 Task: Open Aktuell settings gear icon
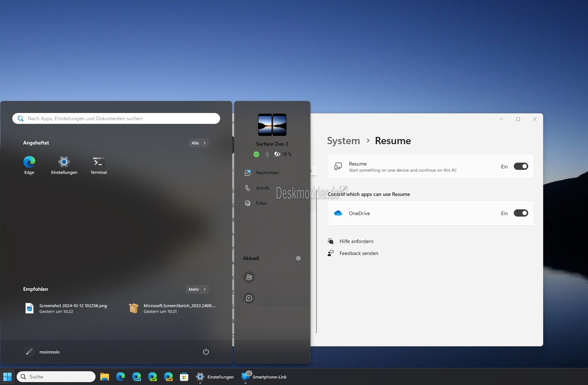click(298, 258)
